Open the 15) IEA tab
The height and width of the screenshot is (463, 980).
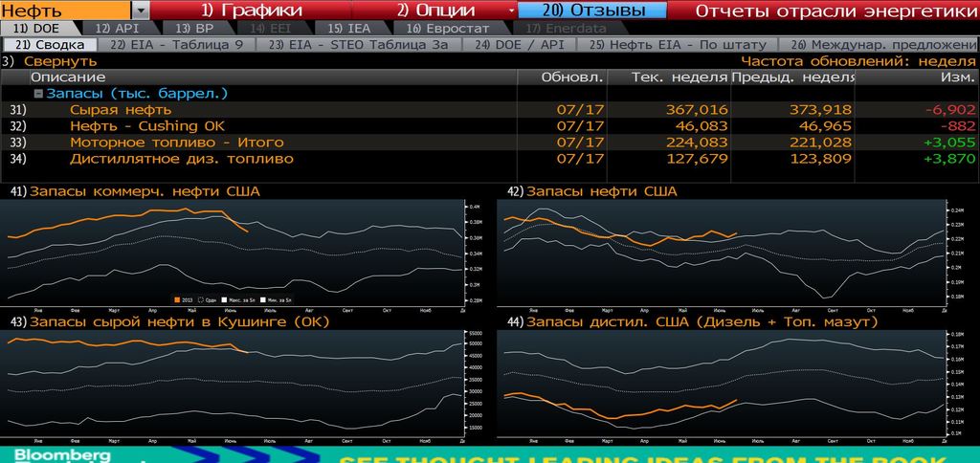tap(347, 28)
